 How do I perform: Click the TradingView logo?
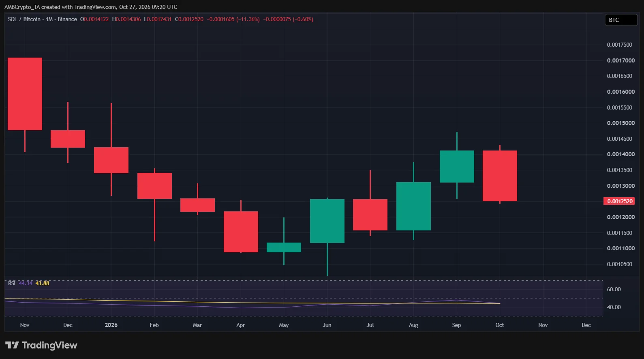[41, 345]
